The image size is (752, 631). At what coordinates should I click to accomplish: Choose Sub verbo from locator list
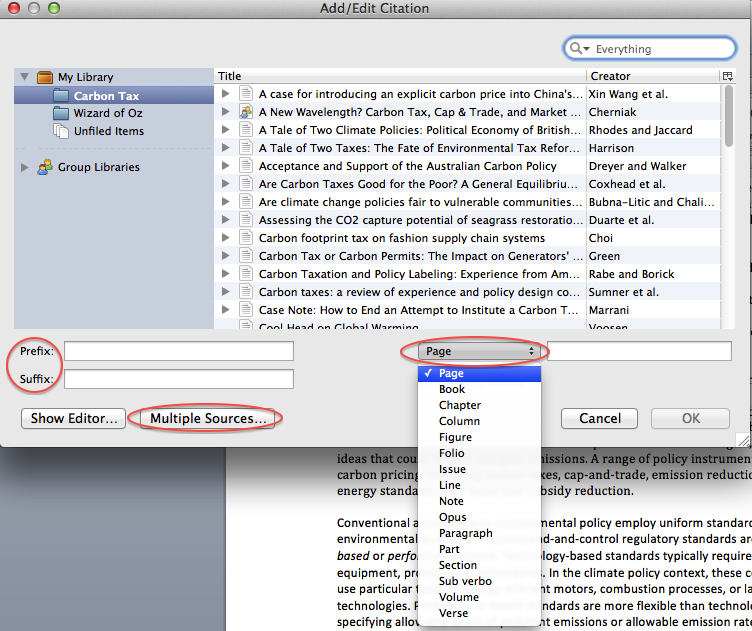479,581
